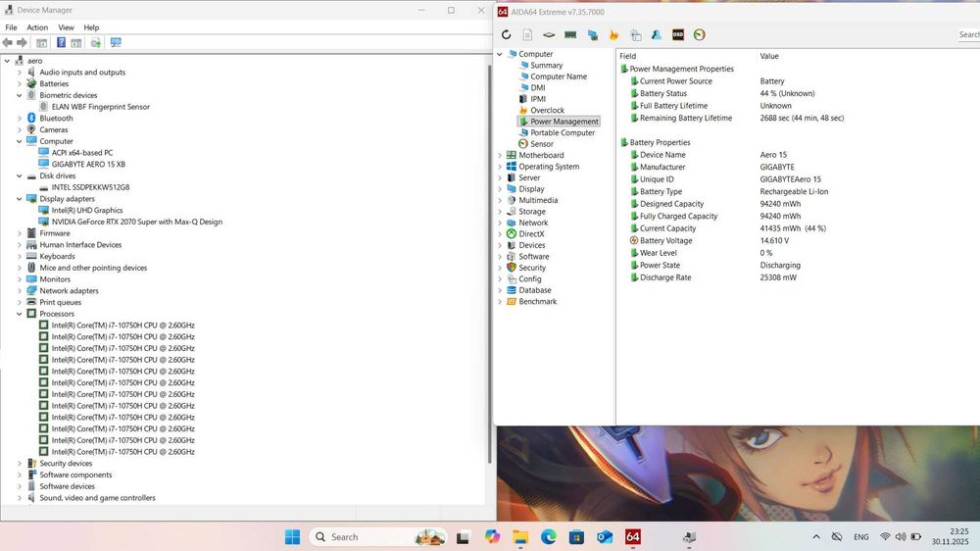
Task: Expand the Storage category in AIDA64
Action: [500, 212]
